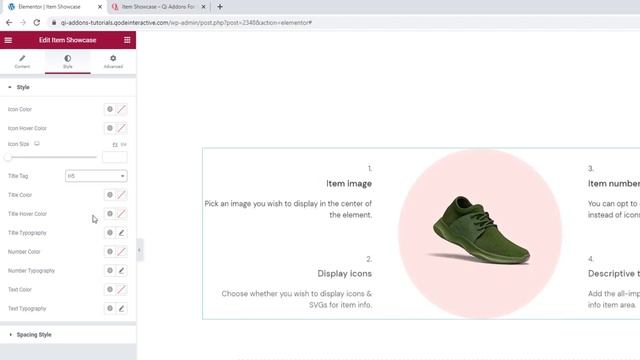Image resolution: width=640 pixels, height=360 pixels.
Task: Click the 'Item image' title
Action: pyautogui.click(x=349, y=184)
